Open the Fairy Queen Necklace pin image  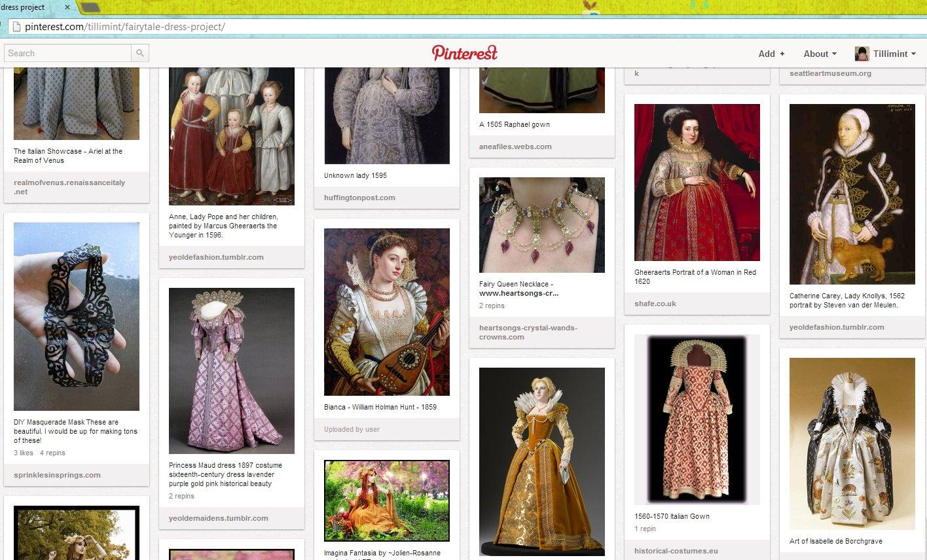(541, 225)
